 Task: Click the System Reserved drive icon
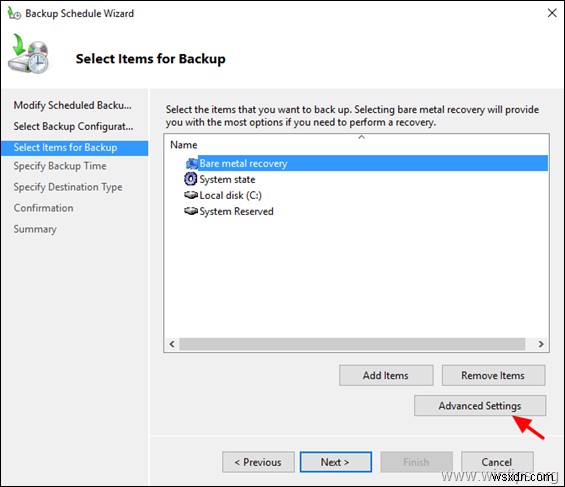[x=191, y=210]
